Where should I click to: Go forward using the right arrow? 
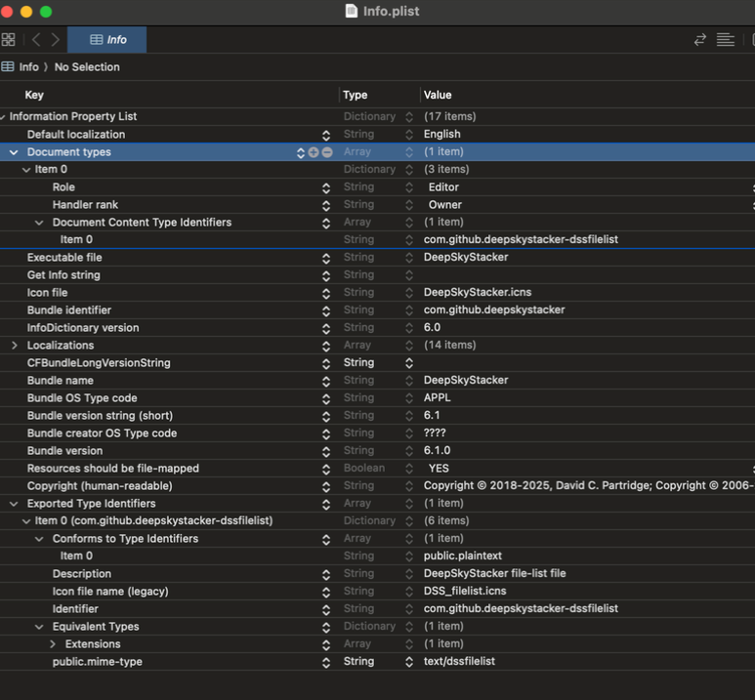56,40
